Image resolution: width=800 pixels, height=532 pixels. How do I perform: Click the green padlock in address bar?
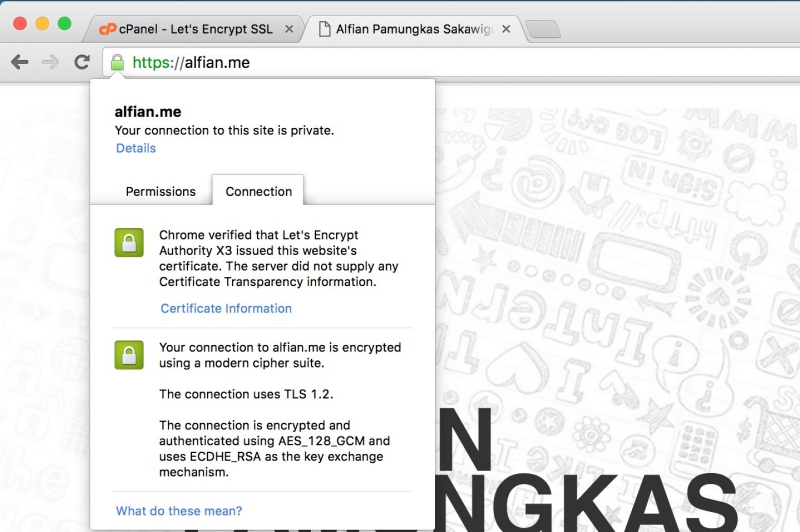tap(117, 63)
